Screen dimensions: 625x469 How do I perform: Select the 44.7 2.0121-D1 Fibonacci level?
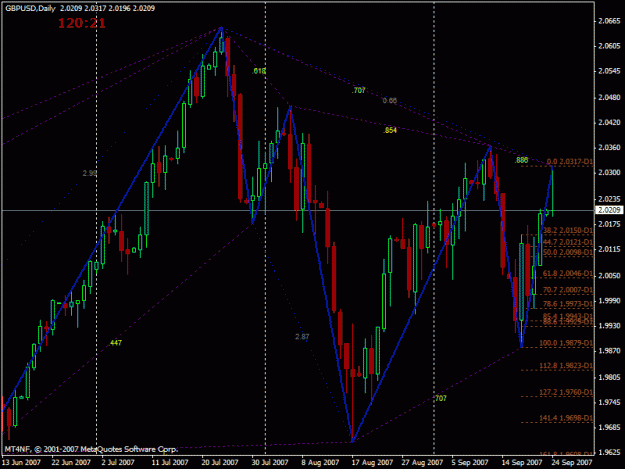tap(568, 242)
